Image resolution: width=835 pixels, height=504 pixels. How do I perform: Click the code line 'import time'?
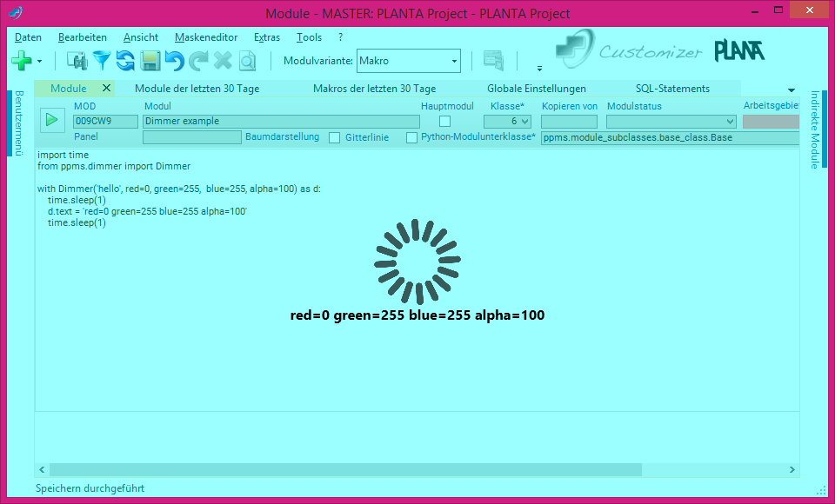click(x=63, y=155)
